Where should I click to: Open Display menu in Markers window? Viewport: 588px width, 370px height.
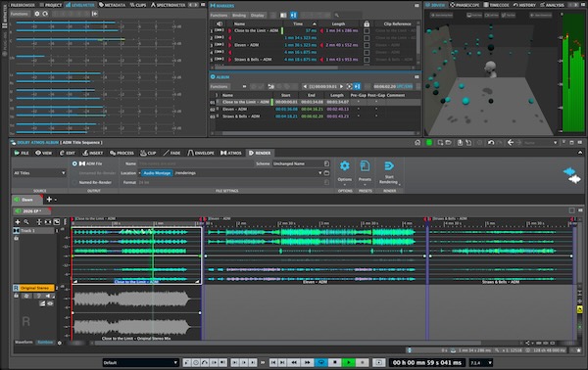pyautogui.click(x=257, y=16)
